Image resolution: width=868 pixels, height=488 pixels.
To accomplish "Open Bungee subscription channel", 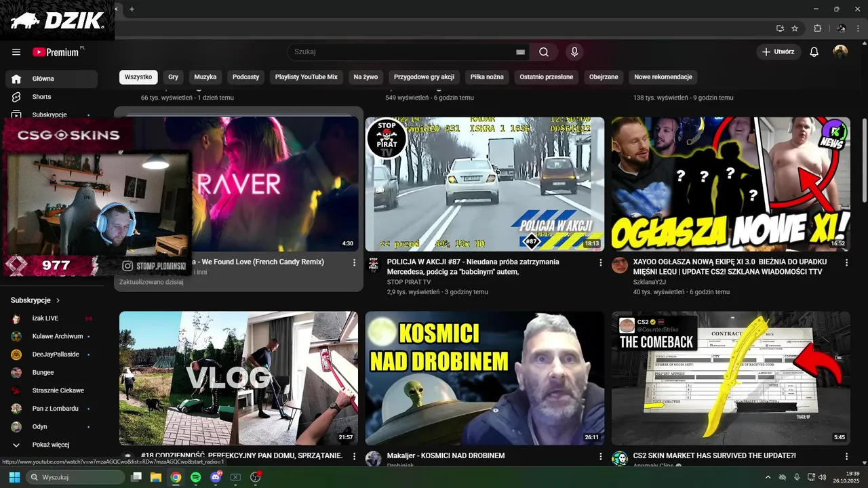I will (52, 372).
